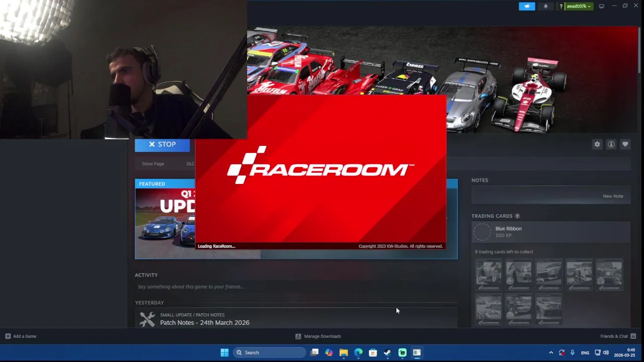
Task: Open network settings tray icon
Action: [x=598, y=352]
